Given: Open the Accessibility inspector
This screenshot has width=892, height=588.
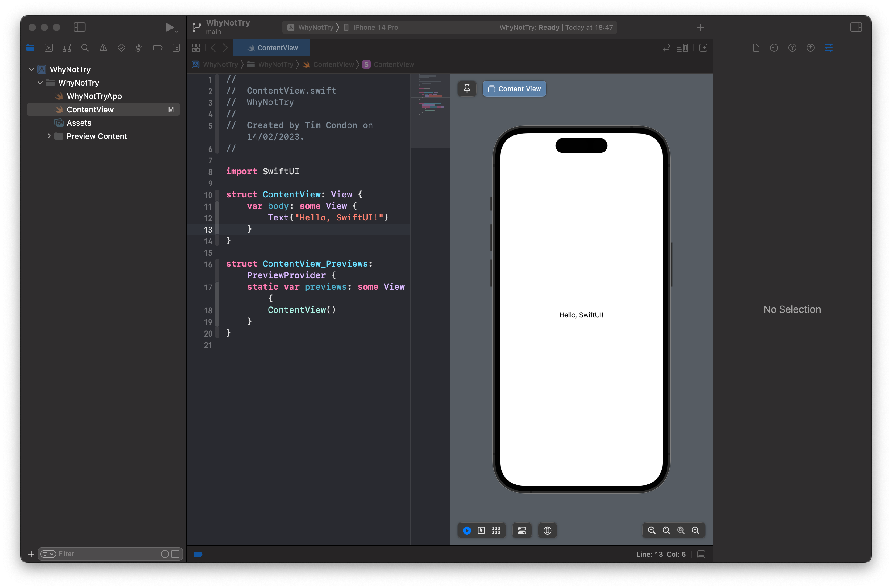Looking at the screenshot, I should pyautogui.click(x=811, y=48).
